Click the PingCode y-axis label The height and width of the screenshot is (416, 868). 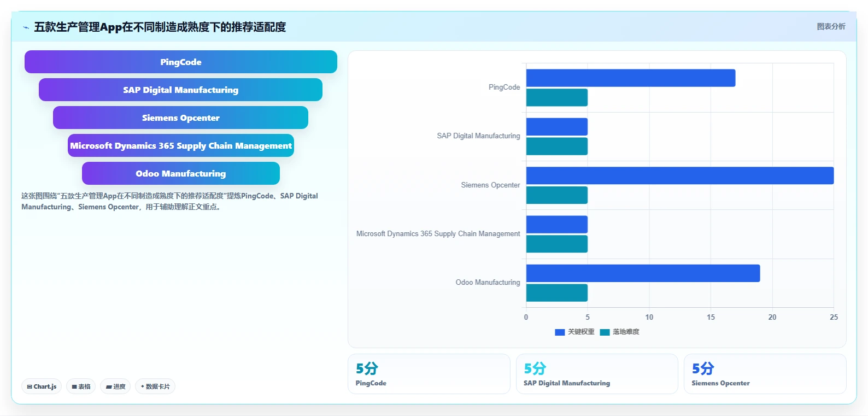click(504, 87)
